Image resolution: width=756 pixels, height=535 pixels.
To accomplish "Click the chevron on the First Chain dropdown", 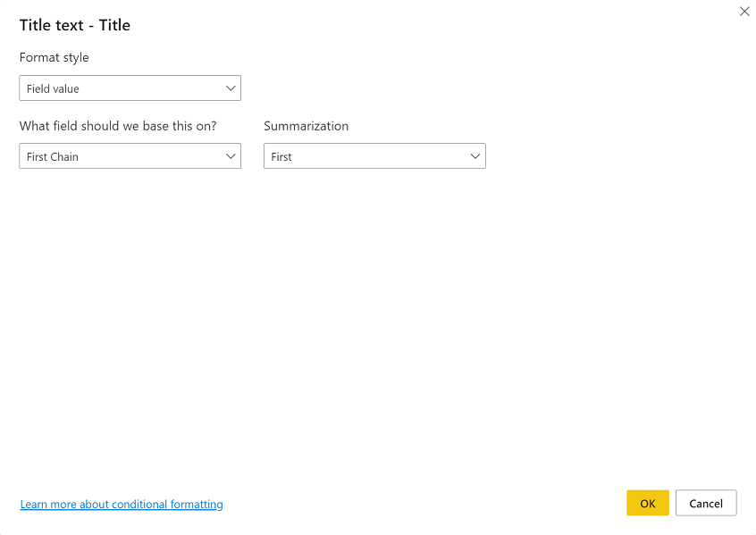I will [231, 155].
